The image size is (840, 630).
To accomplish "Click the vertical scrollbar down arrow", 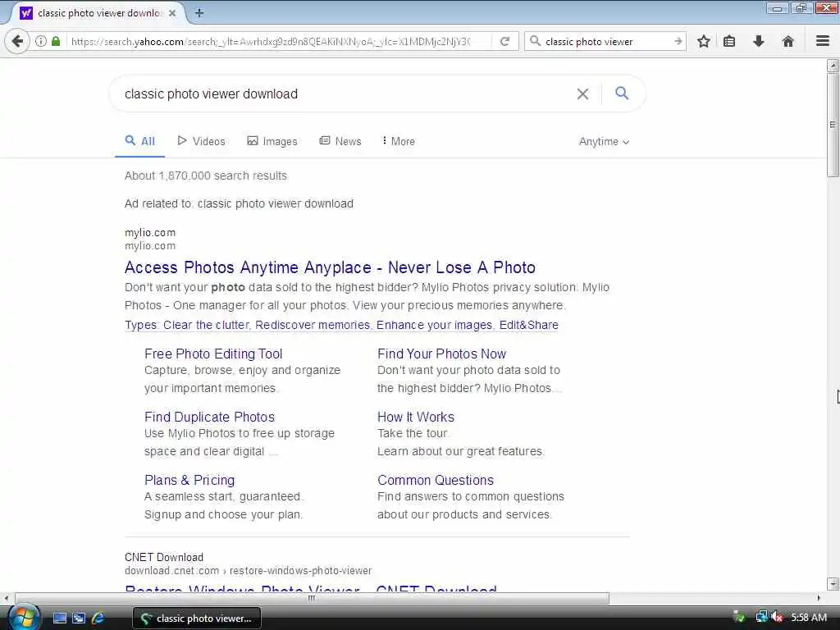I will tap(833, 583).
